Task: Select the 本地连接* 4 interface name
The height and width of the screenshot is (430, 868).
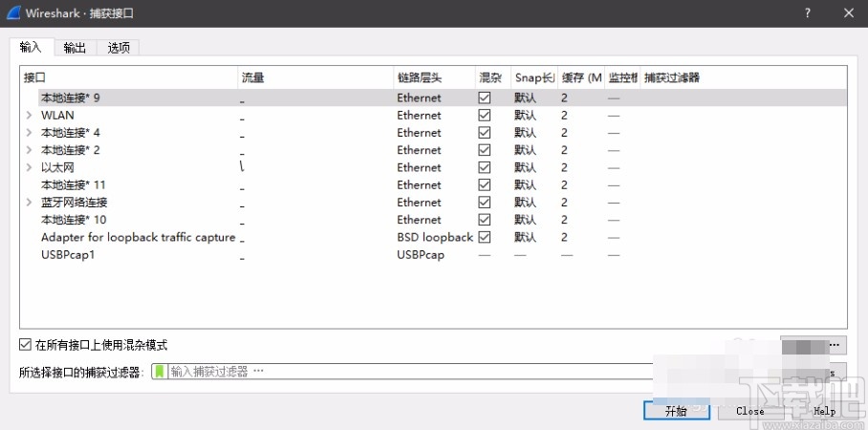Action: 71,133
